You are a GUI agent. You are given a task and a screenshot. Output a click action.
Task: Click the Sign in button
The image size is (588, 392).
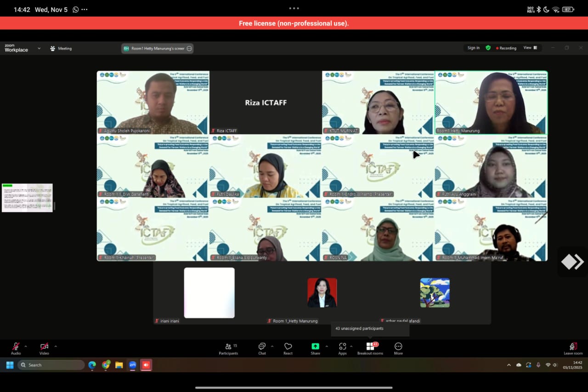pos(474,48)
